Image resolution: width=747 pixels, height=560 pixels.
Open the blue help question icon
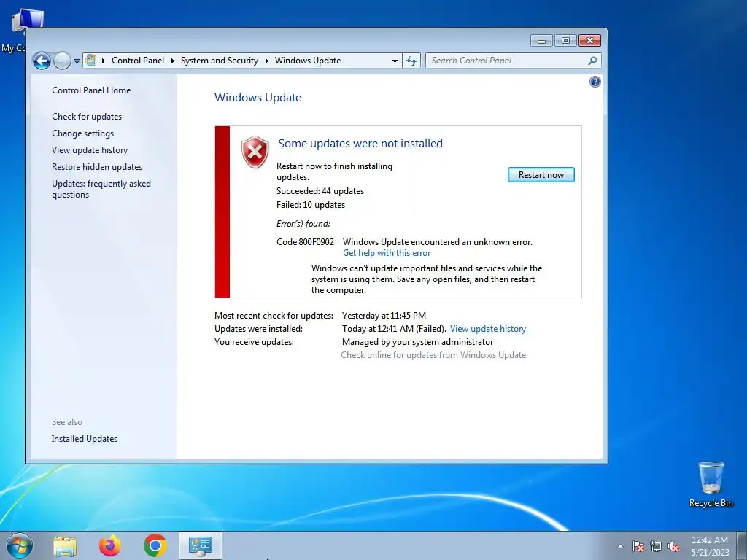click(x=595, y=82)
